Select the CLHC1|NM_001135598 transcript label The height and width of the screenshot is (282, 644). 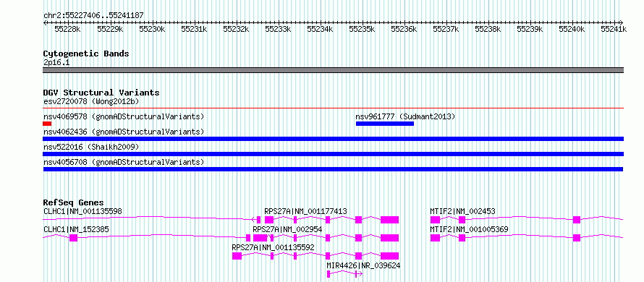pyautogui.click(x=82, y=211)
